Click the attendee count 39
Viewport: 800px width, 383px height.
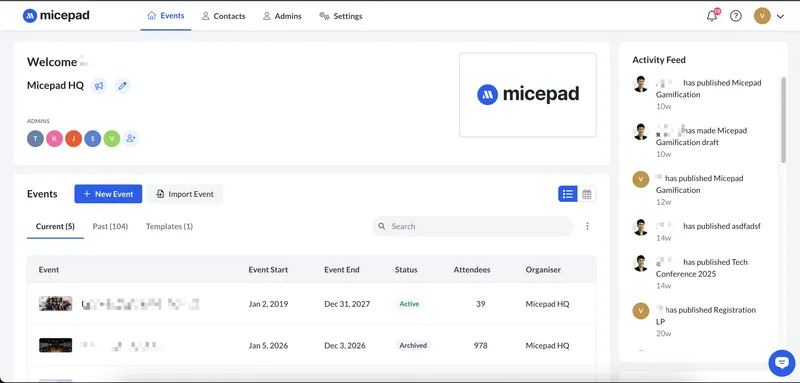pyautogui.click(x=481, y=304)
